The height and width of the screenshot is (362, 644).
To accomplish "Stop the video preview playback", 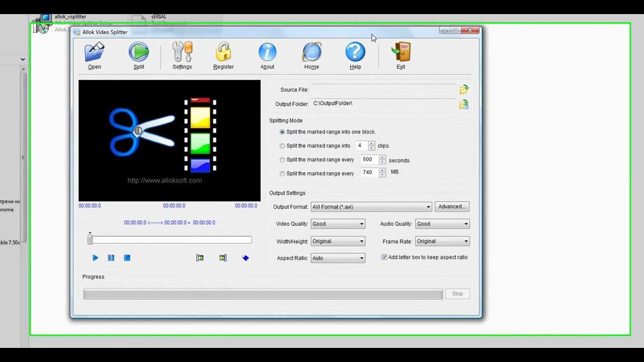I will click(x=127, y=258).
